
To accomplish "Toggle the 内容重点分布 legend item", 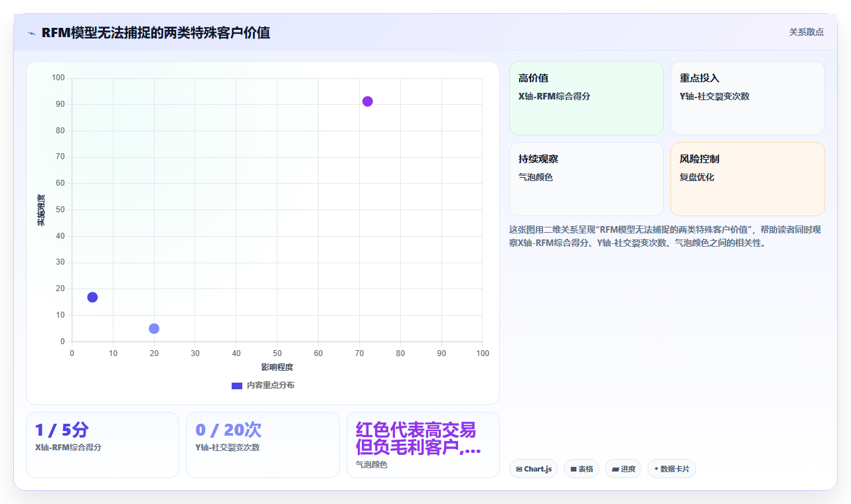I will pyautogui.click(x=263, y=385).
